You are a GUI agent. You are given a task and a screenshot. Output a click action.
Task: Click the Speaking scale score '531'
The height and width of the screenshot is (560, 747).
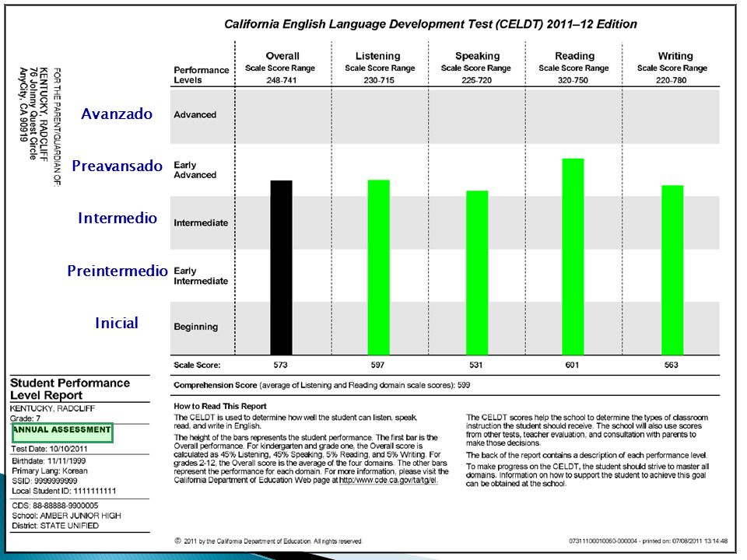pos(476,365)
